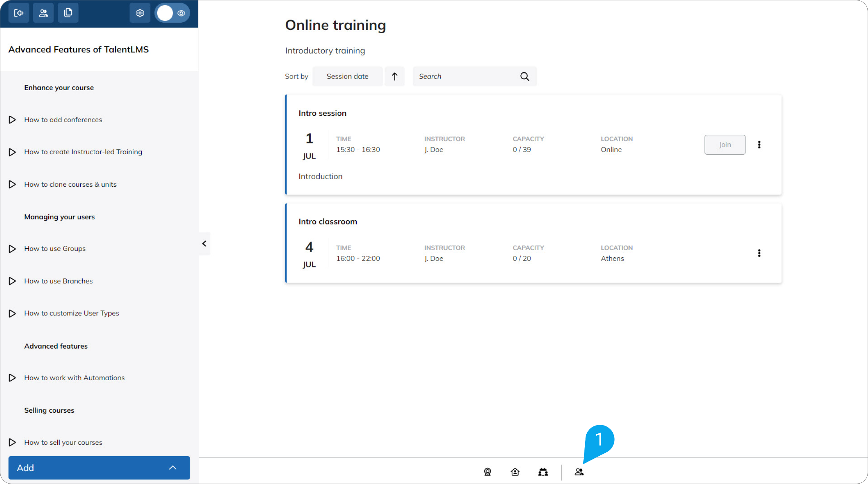868x484 pixels.
Task: Open the Intro classroom options menu
Action: (x=759, y=253)
